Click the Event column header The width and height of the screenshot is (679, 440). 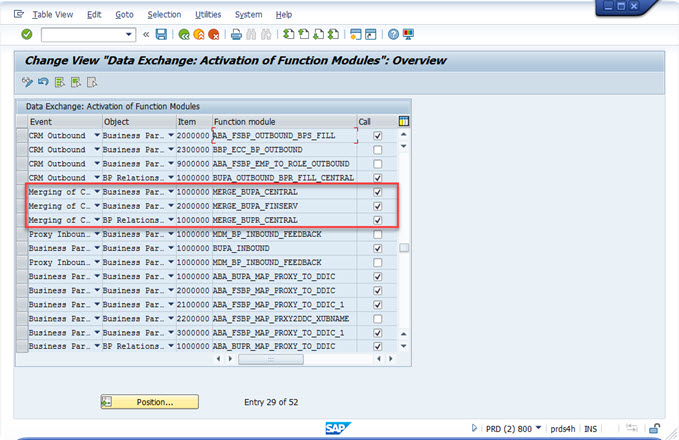pos(65,122)
